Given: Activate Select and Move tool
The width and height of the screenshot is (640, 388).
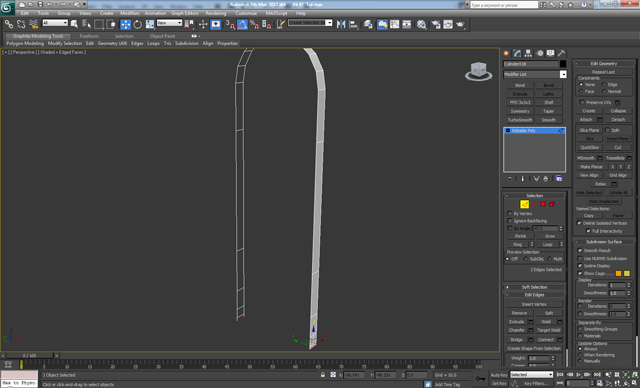Looking at the screenshot, I should click(x=125, y=24).
